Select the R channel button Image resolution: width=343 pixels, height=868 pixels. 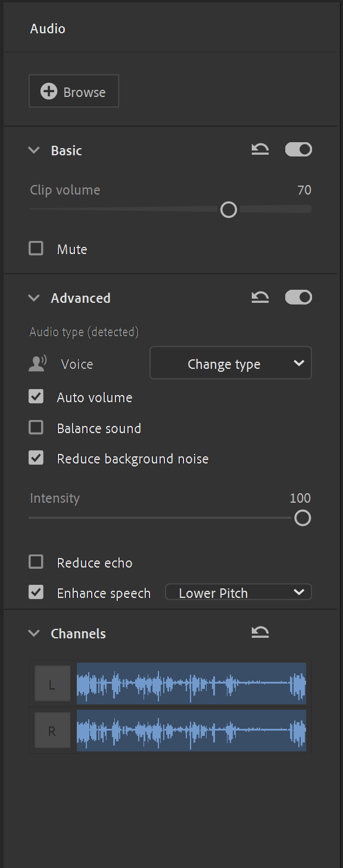52,730
